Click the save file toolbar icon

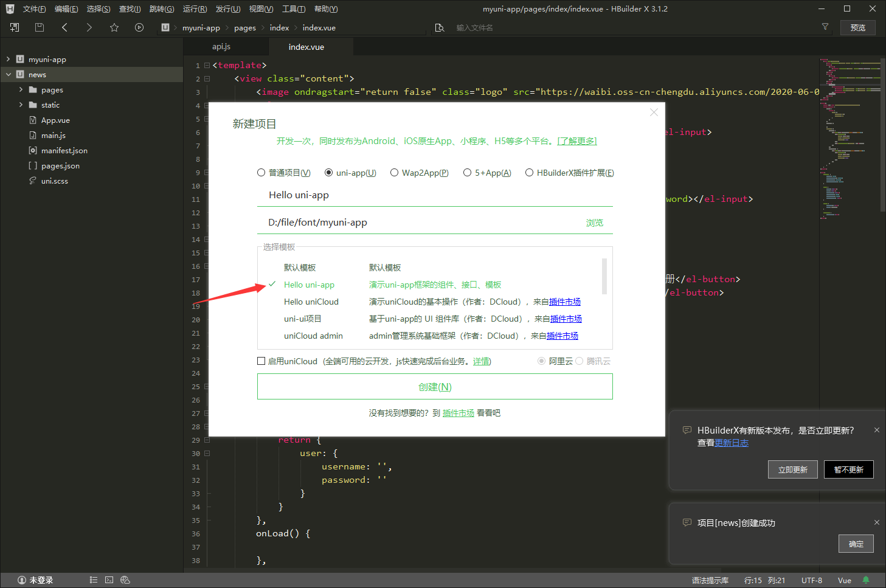click(x=40, y=27)
